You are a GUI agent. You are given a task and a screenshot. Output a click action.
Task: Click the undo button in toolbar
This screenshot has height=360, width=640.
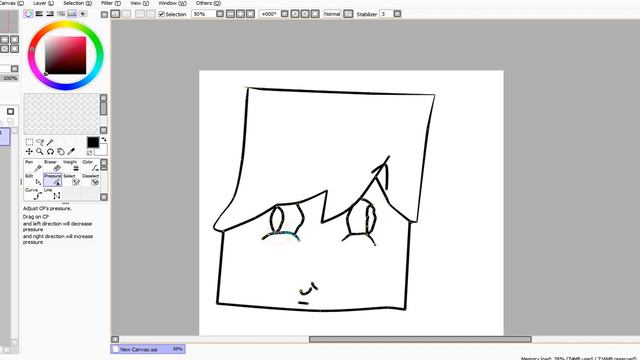click(x=116, y=14)
